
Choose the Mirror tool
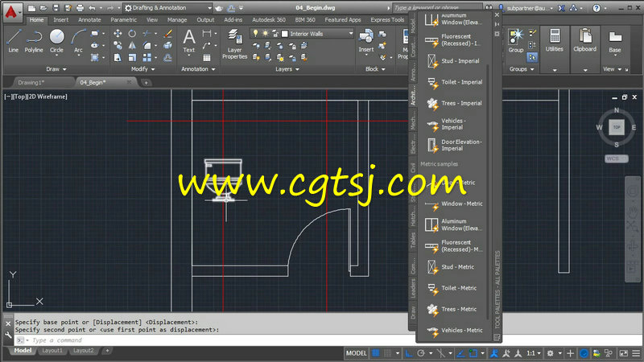[132, 46]
